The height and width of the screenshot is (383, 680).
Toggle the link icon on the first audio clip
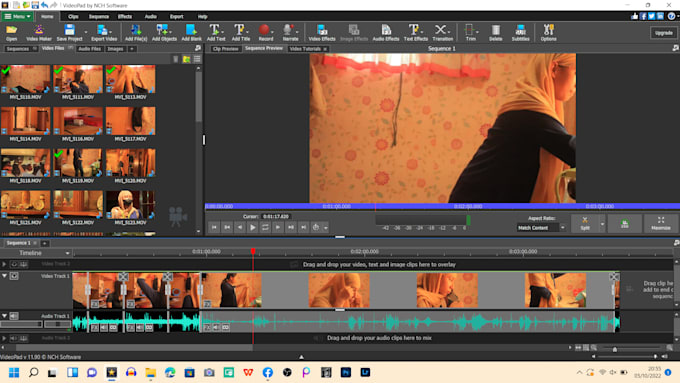click(113, 327)
